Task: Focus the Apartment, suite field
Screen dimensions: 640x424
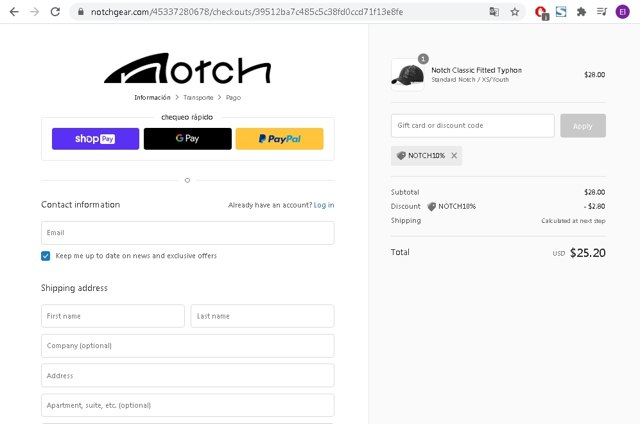Action: point(188,405)
